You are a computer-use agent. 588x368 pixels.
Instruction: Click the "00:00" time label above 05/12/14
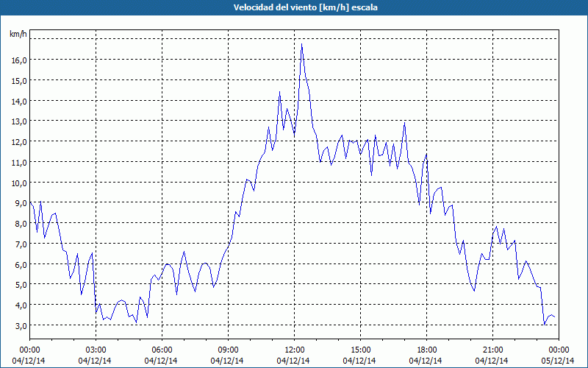[559, 350]
